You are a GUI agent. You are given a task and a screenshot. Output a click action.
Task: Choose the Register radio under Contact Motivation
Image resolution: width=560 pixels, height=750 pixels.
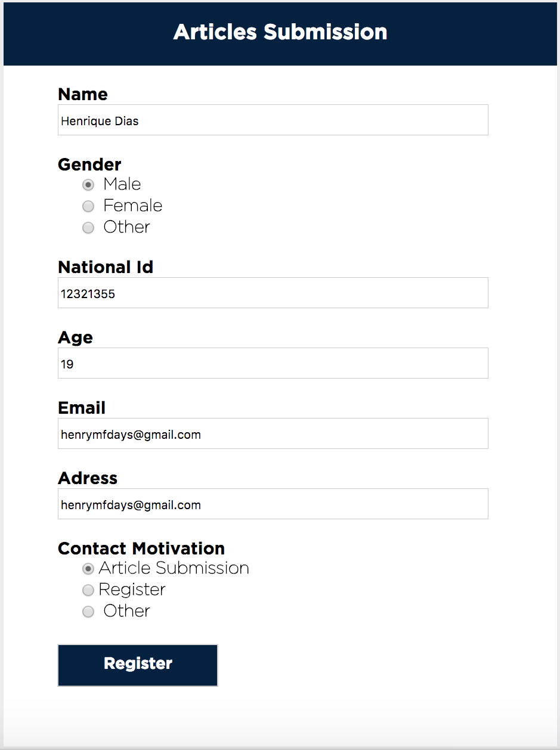tap(88, 590)
